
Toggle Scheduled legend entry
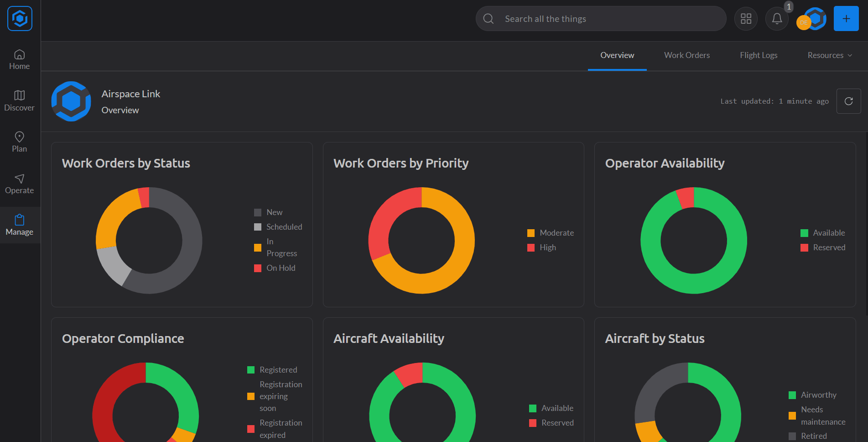tap(278, 227)
